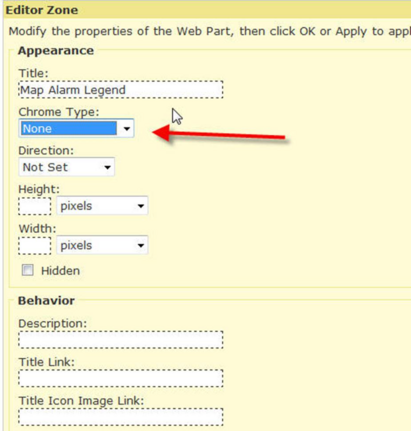Focus the Description text field
The width and height of the screenshot is (411, 431).
pos(121,340)
